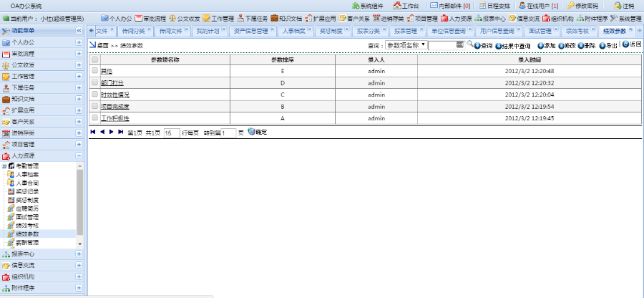
Task: Click 添加 to add a parameter
Action: point(547,46)
